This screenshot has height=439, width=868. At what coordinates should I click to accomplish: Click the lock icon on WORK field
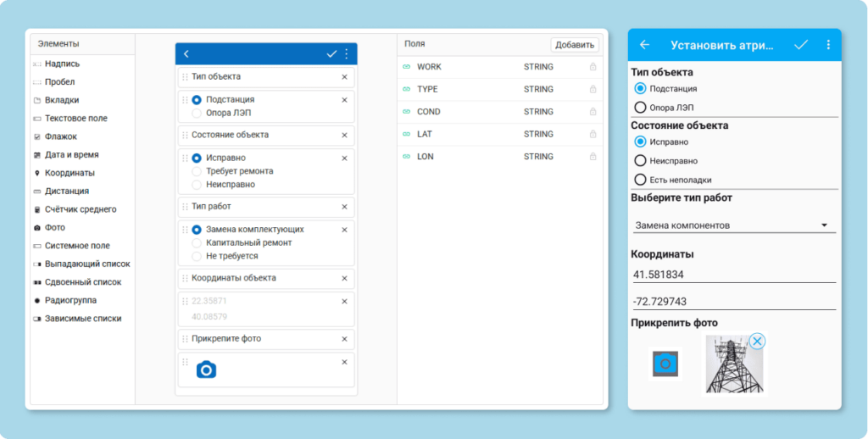(593, 67)
